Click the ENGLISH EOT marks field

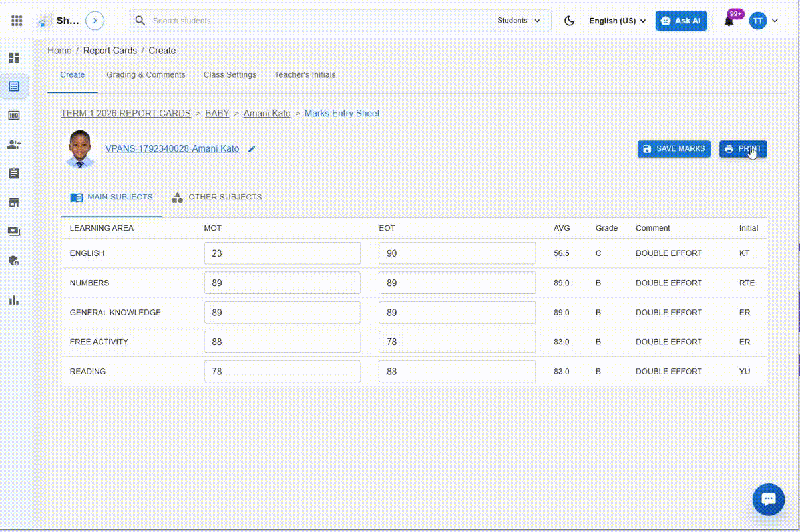click(457, 253)
